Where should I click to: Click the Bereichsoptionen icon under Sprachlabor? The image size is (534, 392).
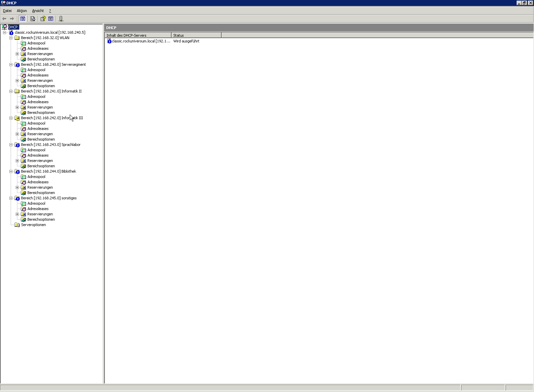tap(23, 166)
